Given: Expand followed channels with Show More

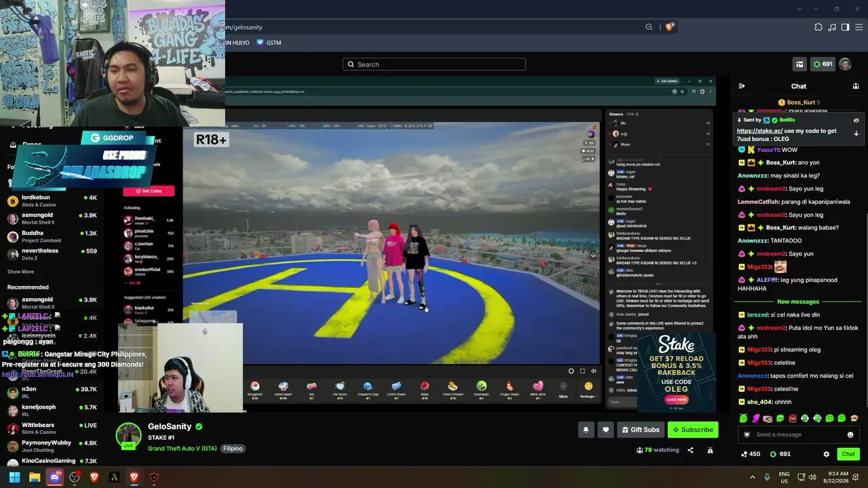Looking at the screenshot, I should [20, 272].
